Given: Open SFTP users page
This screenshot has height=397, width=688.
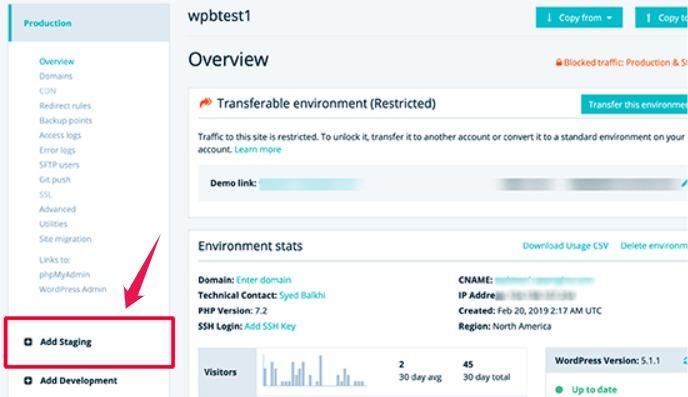Looking at the screenshot, I should pos(59,165).
